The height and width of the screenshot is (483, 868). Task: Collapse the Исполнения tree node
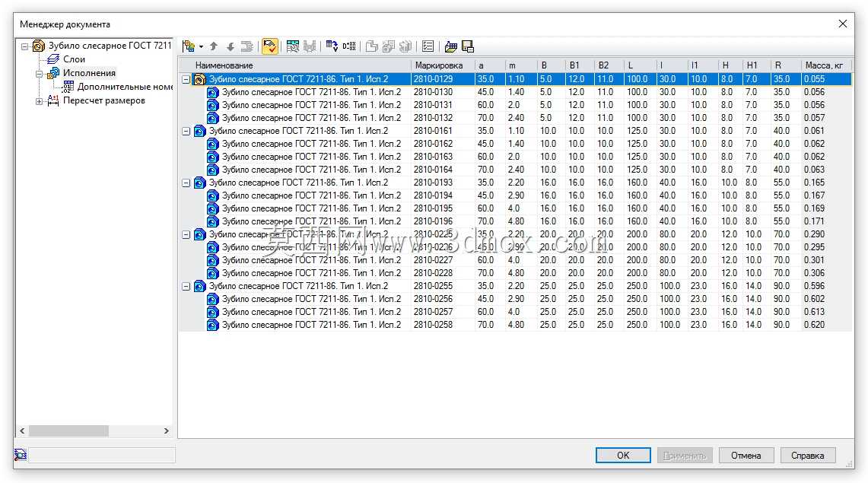tap(40, 74)
